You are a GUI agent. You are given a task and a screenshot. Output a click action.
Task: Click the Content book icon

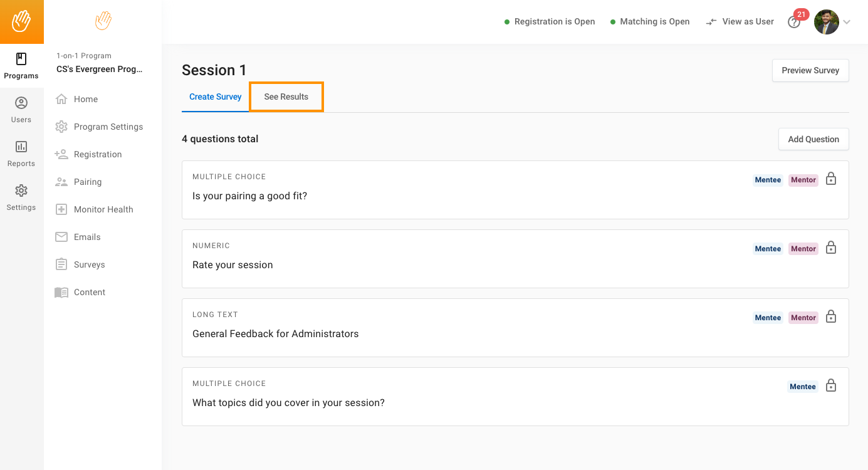coord(61,292)
